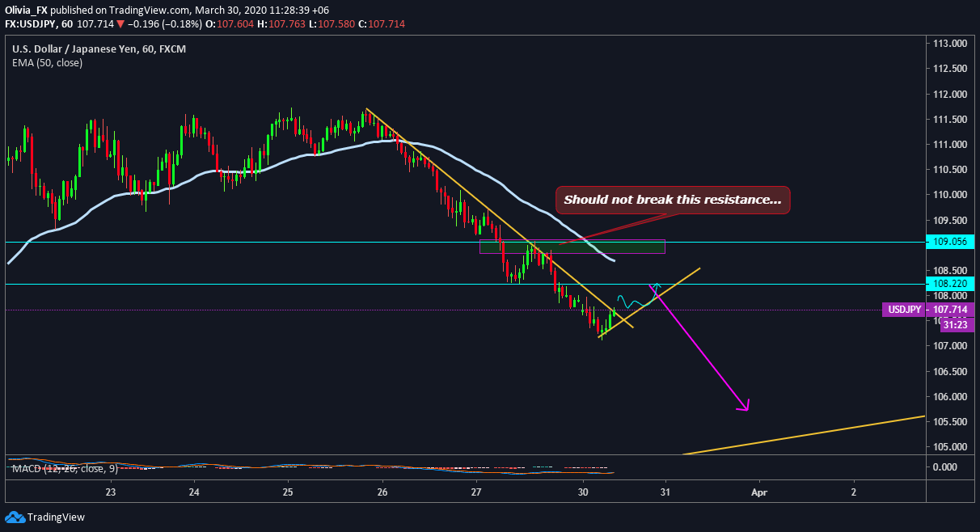Screen dimensions: 980x532
Task: Click the MACD 0.000 scale value
Action: pos(947,467)
